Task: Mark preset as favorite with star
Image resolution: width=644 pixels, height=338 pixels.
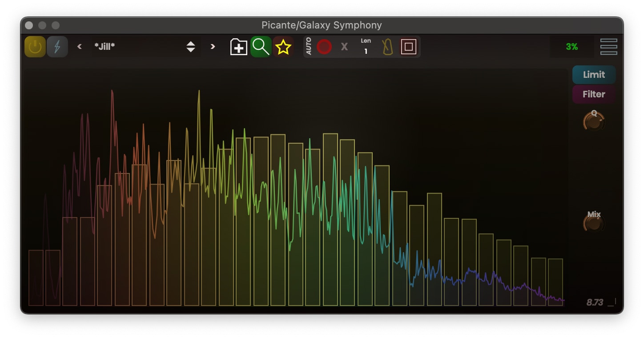Action: [283, 47]
